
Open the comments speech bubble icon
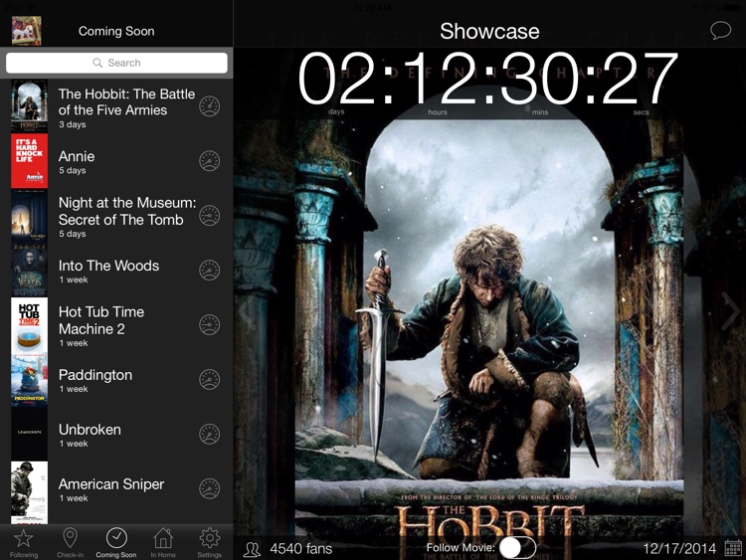click(720, 31)
